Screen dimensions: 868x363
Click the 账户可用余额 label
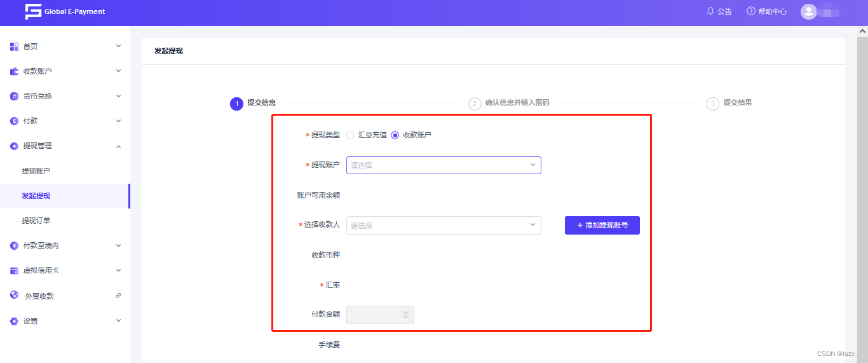(x=318, y=195)
